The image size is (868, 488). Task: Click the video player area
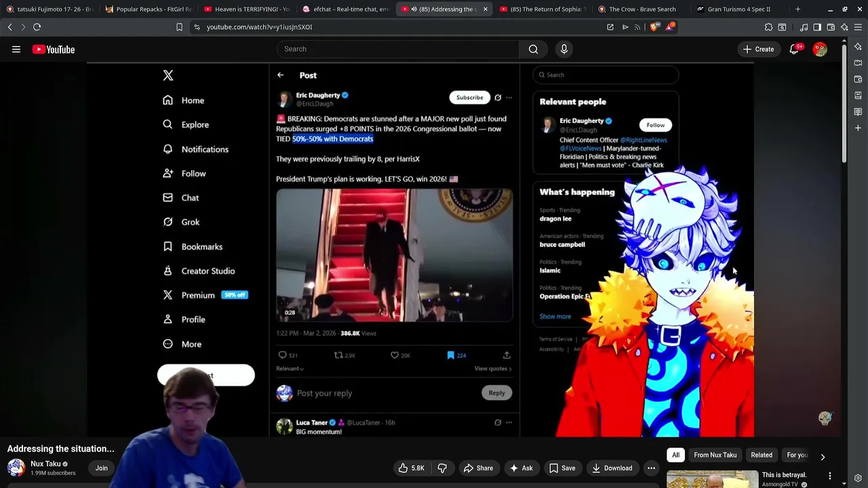420,251
